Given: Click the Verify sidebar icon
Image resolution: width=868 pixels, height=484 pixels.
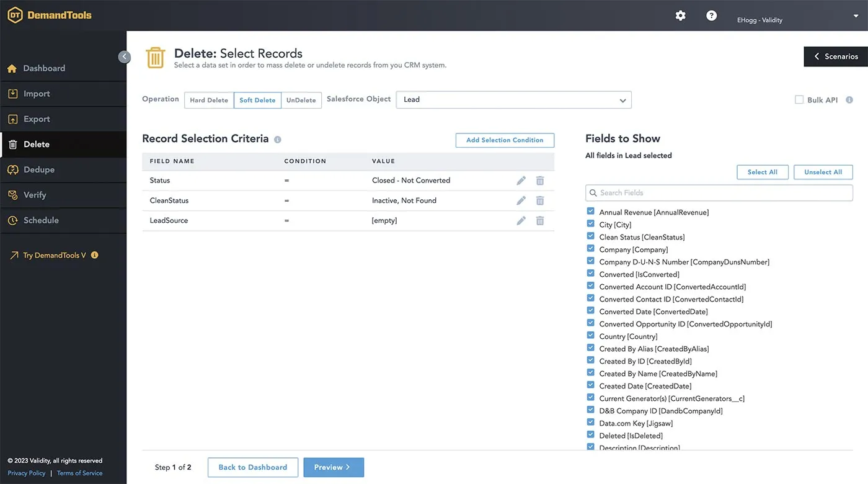Looking at the screenshot, I should coord(12,195).
